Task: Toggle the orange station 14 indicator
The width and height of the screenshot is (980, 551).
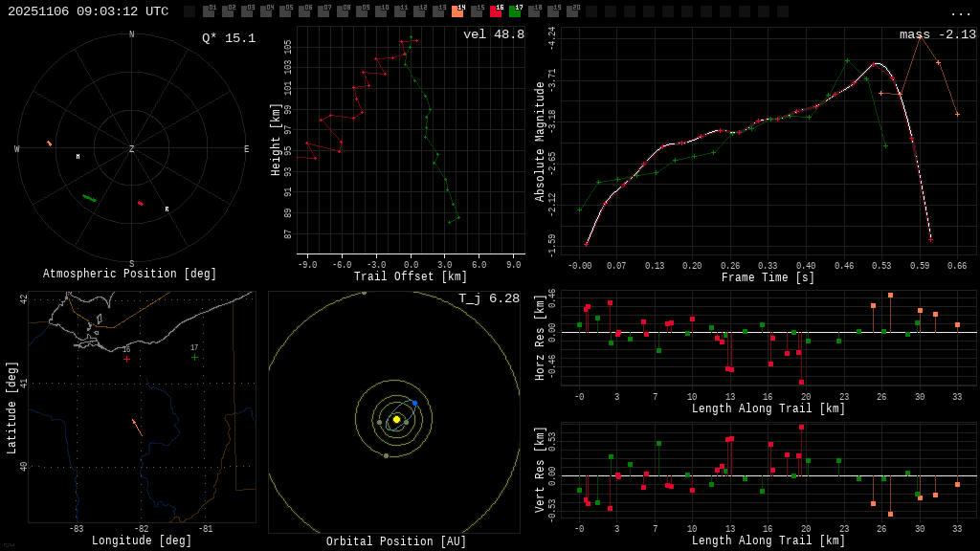Action: [458, 11]
